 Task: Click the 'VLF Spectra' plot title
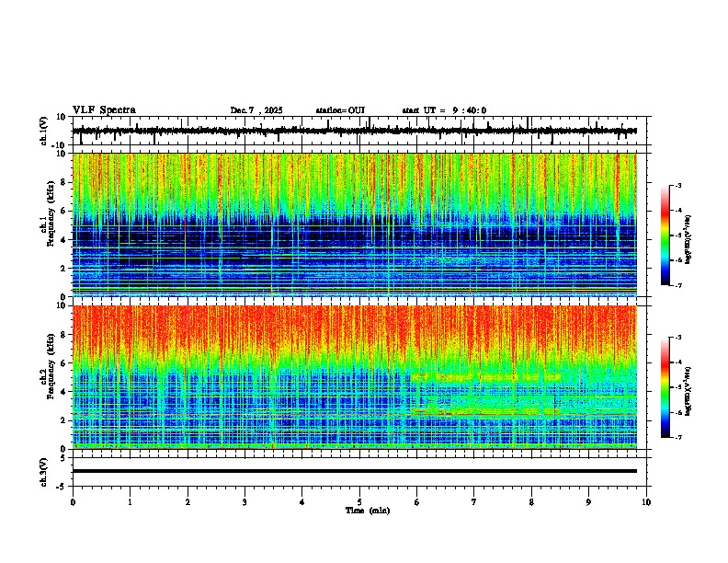tap(104, 110)
